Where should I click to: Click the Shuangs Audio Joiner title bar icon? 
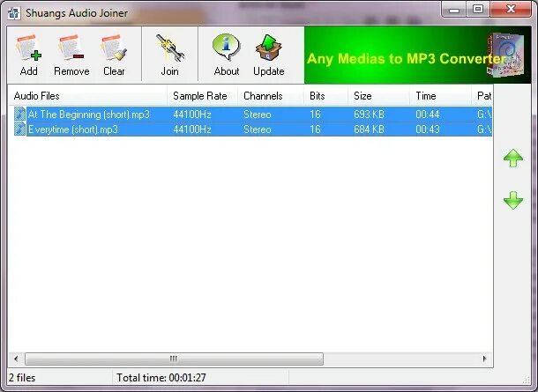(x=14, y=13)
